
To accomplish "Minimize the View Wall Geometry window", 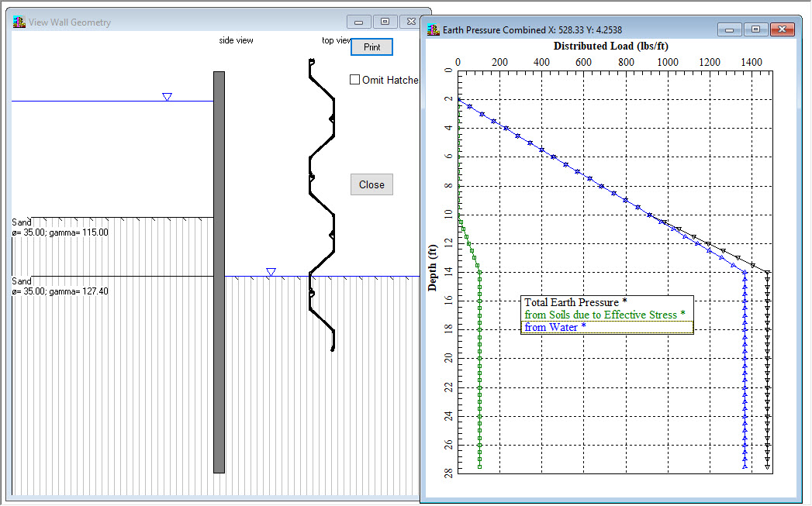I will (358, 21).
